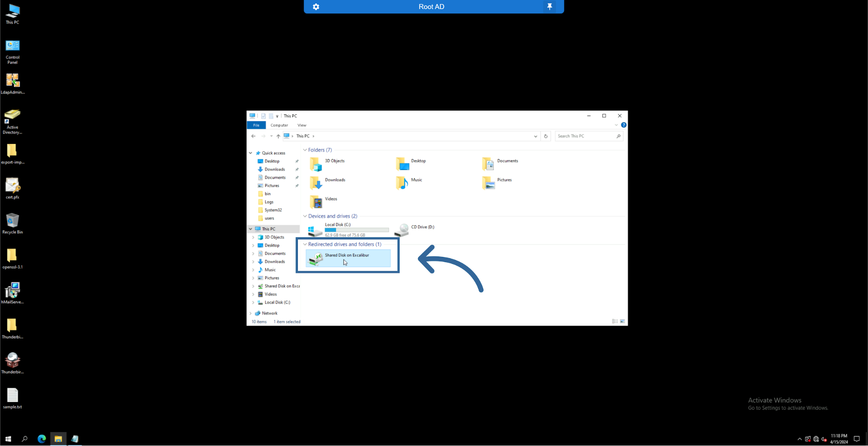Open the 3D Objects folder
The width and height of the screenshot is (868, 446).
click(316, 164)
